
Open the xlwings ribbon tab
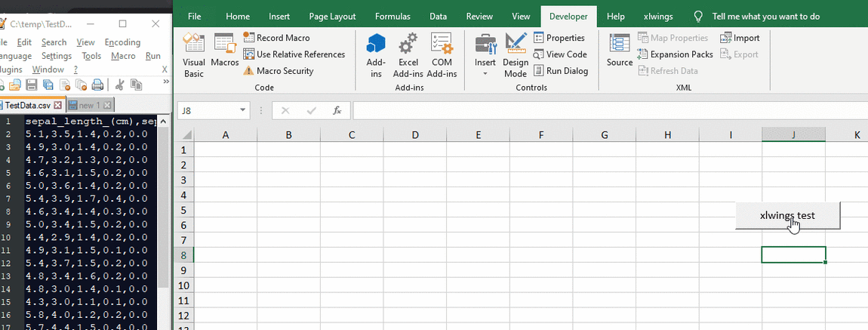[x=658, y=17]
